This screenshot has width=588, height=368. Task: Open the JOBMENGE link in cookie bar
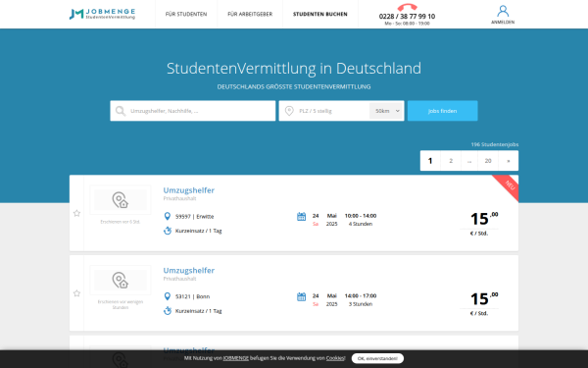(236, 358)
